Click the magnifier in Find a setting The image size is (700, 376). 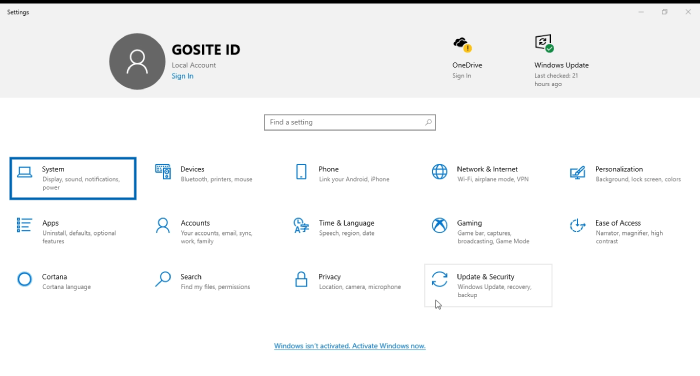428,122
